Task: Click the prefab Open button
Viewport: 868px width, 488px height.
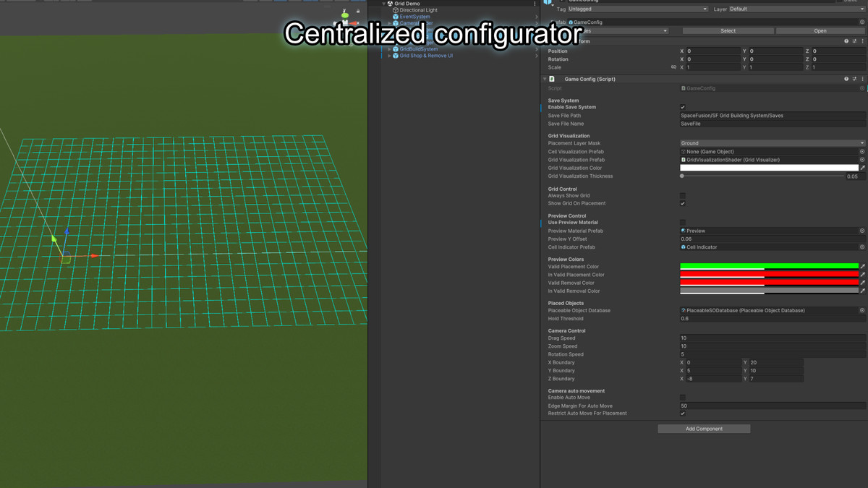Action: pos(820,31)
